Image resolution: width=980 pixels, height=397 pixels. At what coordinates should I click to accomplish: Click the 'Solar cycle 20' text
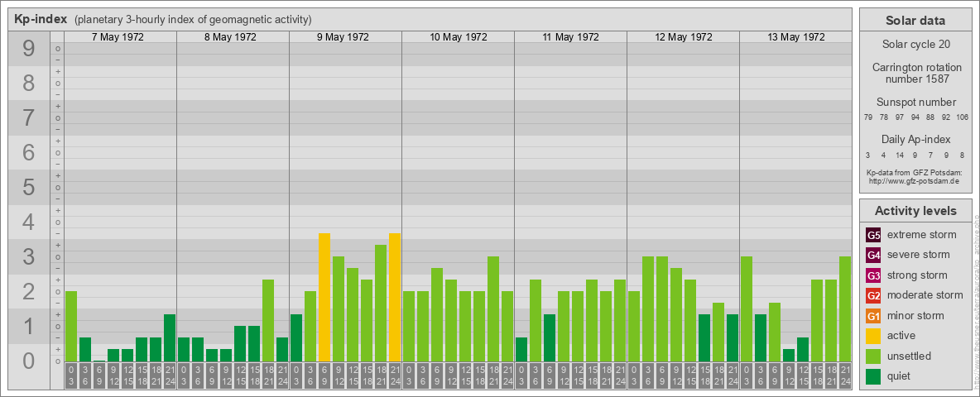click(915, 45)
